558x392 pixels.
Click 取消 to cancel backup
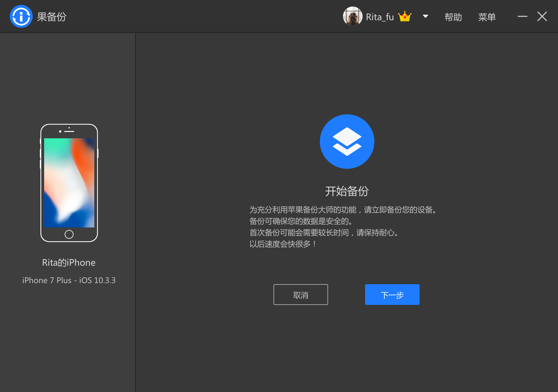301,295
